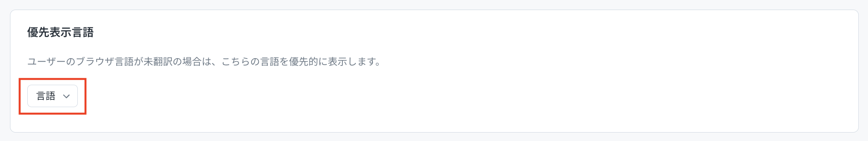Image resolution: width=868 pixels, height=141 pixels.
Task: Toggle open the 言語 list
Action: (x=52, y=96)
